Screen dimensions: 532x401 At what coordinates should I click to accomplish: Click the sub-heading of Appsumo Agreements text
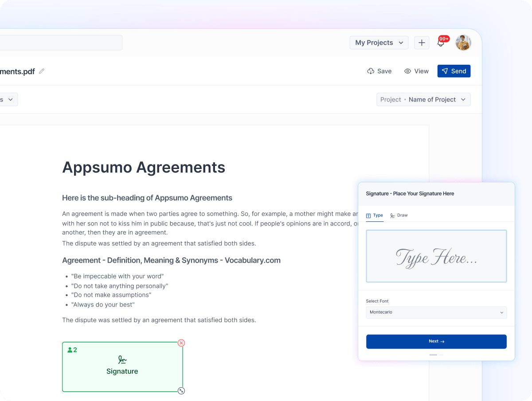coord(147,198)
